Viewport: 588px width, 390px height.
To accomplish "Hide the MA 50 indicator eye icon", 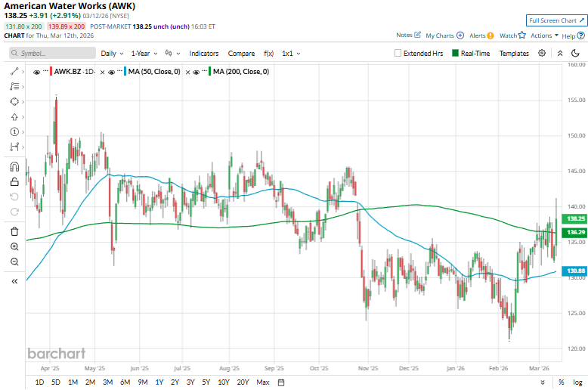I will click(x=111, y=72).
